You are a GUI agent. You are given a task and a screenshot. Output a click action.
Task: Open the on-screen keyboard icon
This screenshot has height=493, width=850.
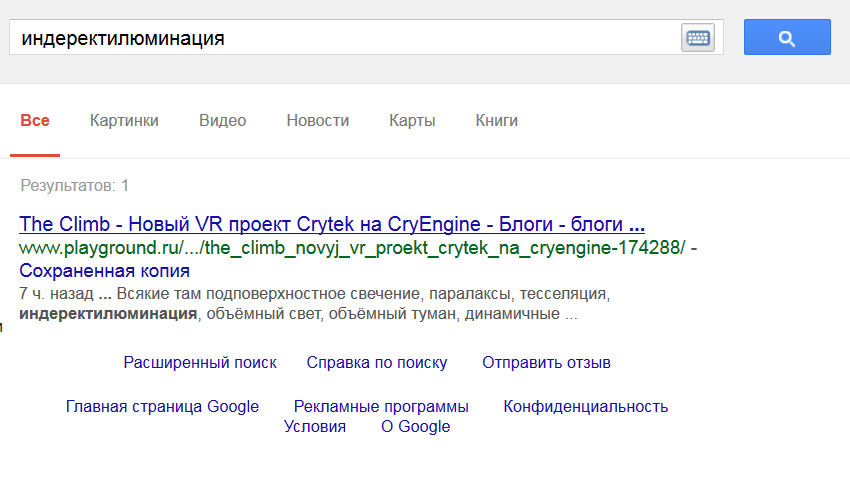tap(698, 38)
